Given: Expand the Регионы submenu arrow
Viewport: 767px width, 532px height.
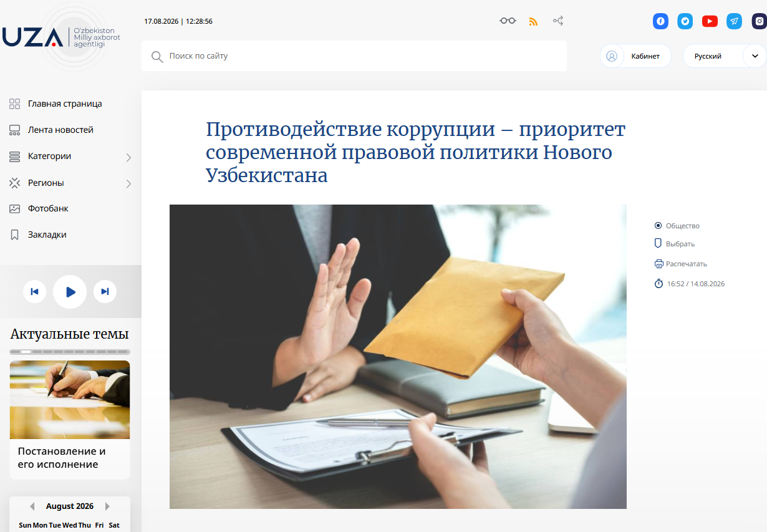Looking at the screenshot, I should click(x=128, y=184).
